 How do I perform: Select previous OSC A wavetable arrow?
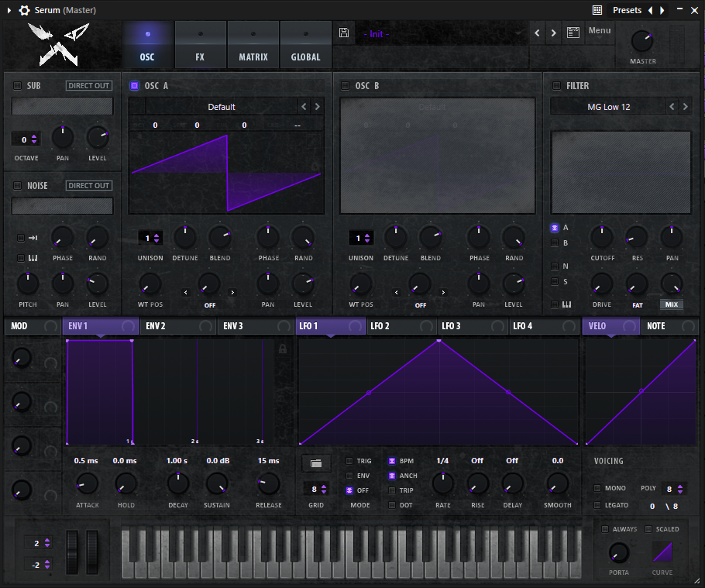[x=304, y=107]
